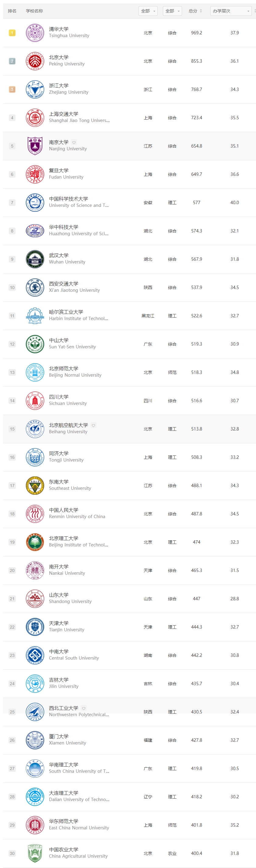Open the Fudan University crest icon
This screenshot has width=256, height=868.
(35, 174)
